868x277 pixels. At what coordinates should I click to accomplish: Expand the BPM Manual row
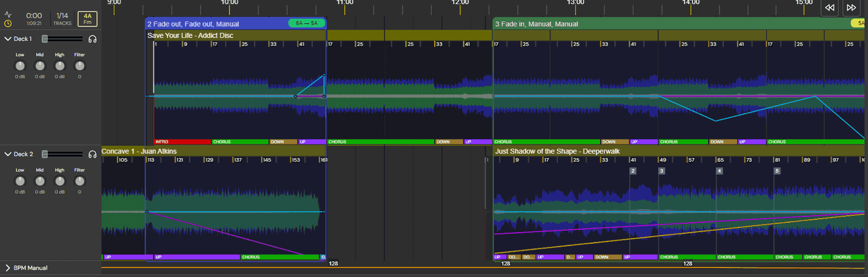pos(8,268)
